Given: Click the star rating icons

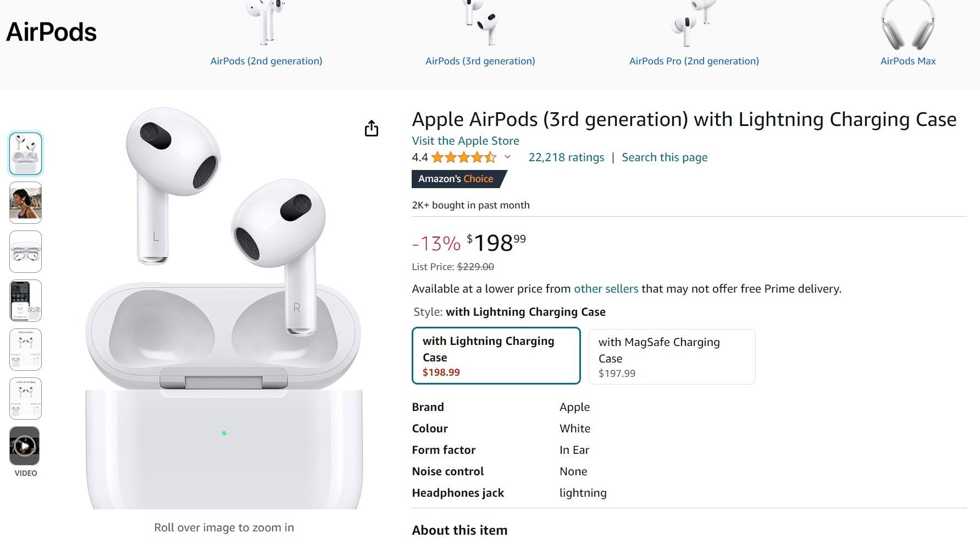Looking at the screenshot, I should 464,158.
